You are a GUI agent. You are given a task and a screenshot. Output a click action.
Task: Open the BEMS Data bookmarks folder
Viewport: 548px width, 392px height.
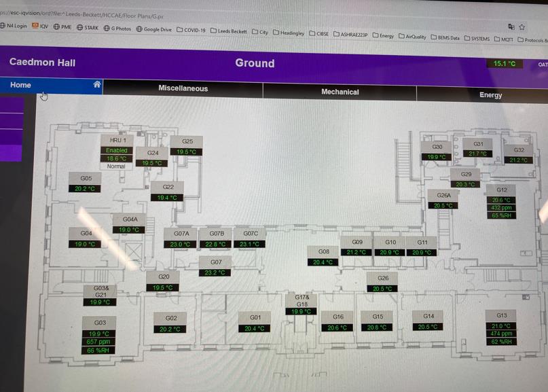coord(445,37)
